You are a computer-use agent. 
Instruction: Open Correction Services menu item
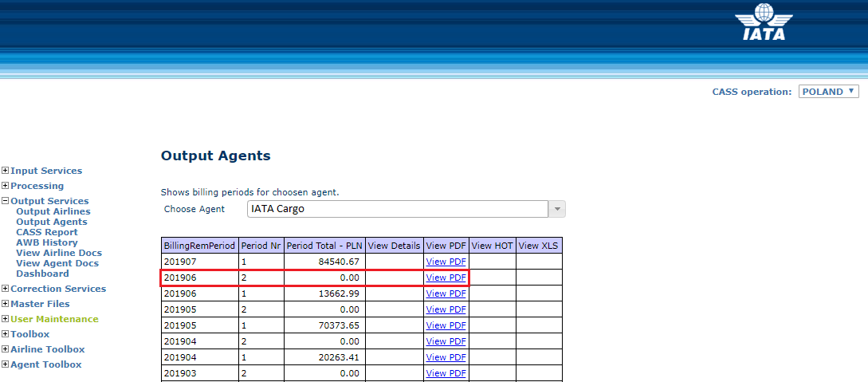(x=58, y=289)
